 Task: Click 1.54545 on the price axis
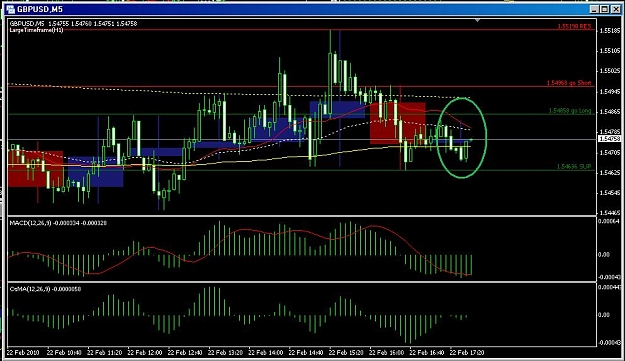(x=610, y=193)
